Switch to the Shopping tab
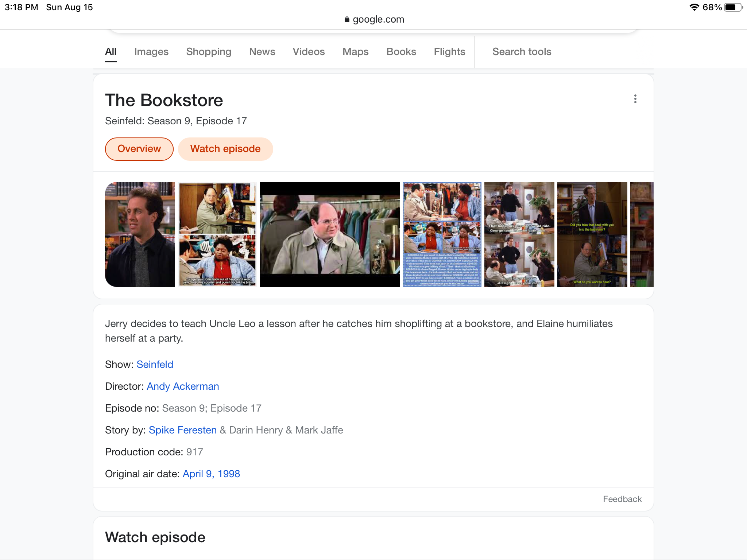Screen dimensions: 747x560 pos(209,52)
